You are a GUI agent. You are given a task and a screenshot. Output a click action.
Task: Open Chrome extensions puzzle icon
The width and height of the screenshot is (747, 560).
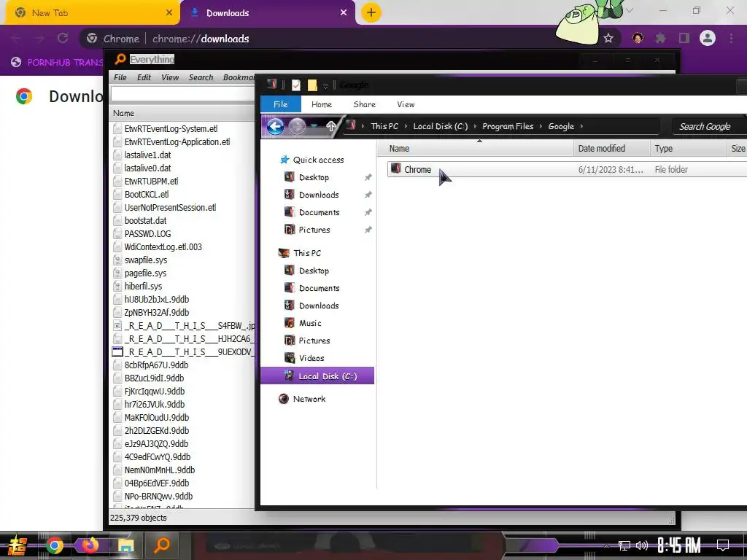(x=660, y=38)
